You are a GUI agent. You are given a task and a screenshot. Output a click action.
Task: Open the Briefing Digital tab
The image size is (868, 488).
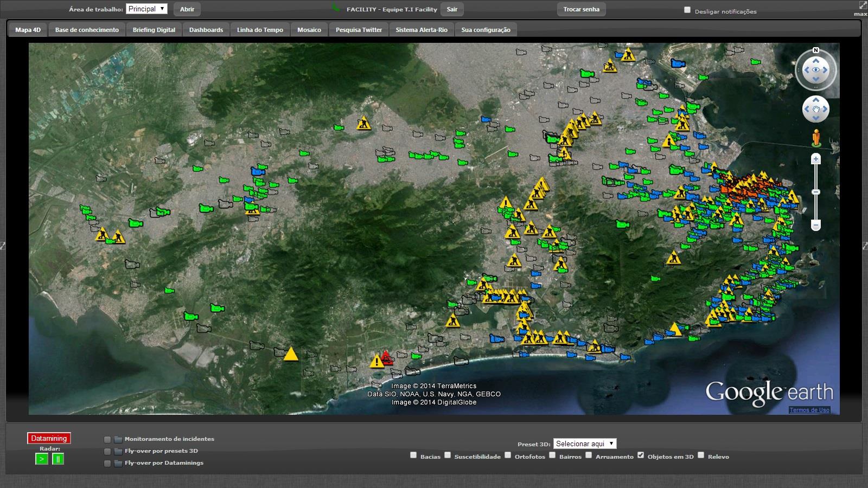(154, 30)
